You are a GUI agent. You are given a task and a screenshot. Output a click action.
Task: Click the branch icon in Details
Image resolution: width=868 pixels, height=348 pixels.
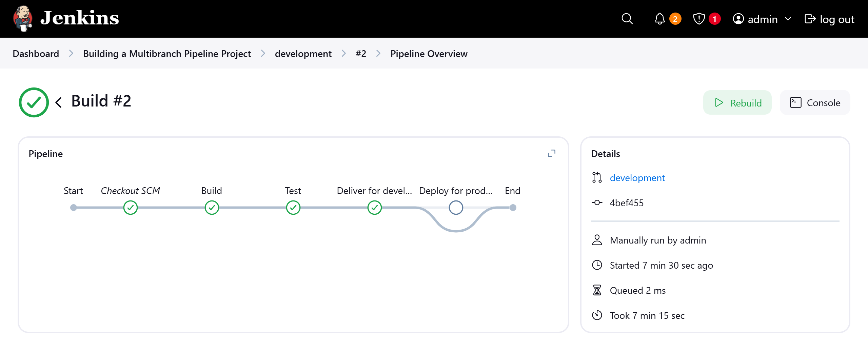pos(597,178)
